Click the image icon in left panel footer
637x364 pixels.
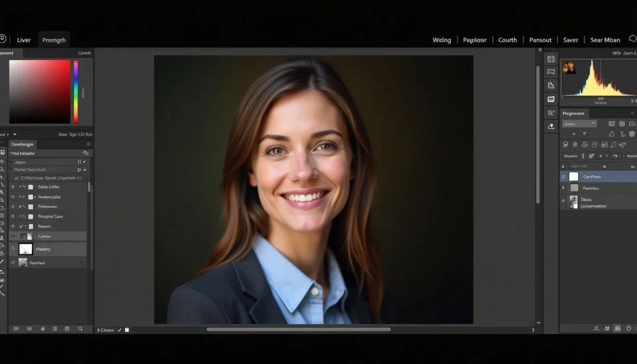click(x=67, y=328)
